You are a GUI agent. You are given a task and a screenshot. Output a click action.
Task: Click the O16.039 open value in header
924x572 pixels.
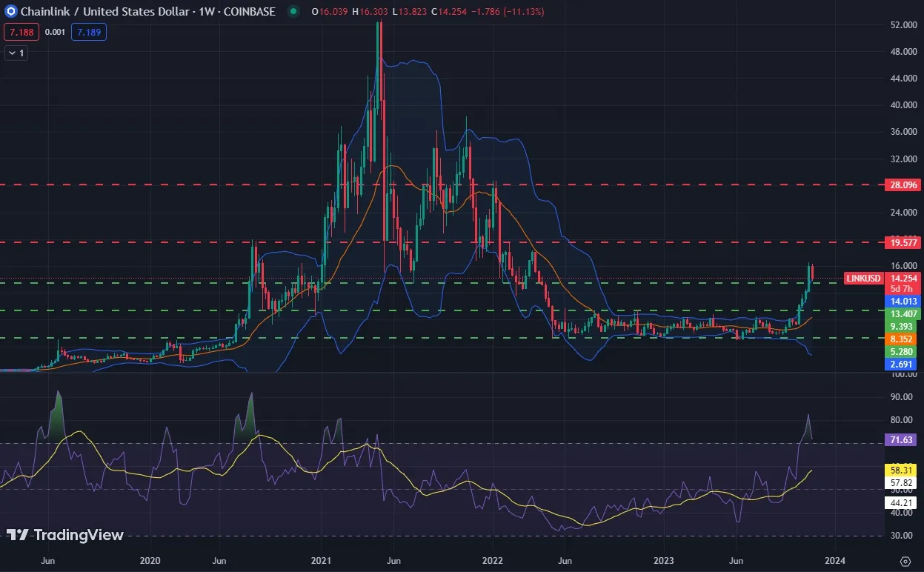[328, 12]
